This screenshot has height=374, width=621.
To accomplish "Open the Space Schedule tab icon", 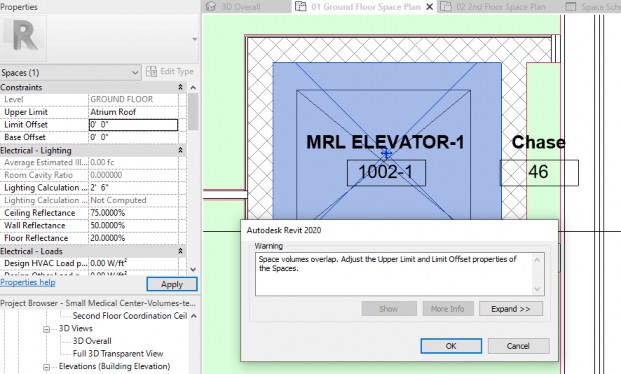I will (x=570, y=7).
